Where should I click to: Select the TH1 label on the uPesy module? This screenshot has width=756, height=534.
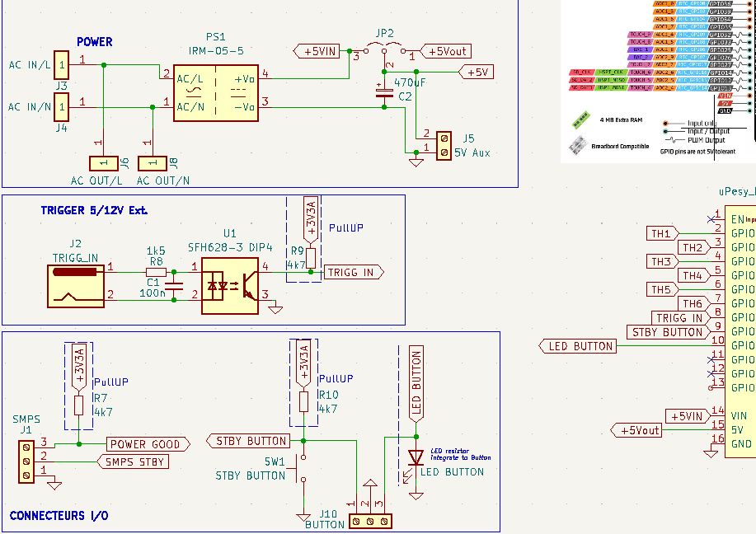point(661,233)
